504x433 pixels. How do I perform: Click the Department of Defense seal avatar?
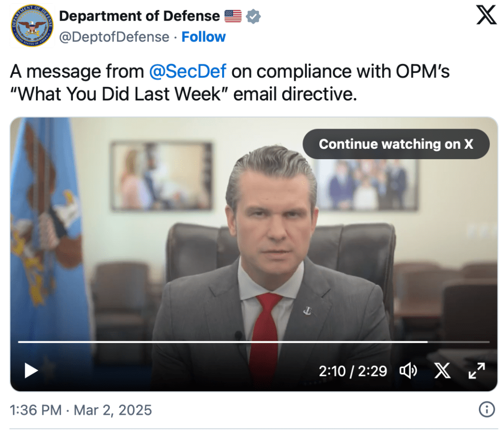[32, 26]
